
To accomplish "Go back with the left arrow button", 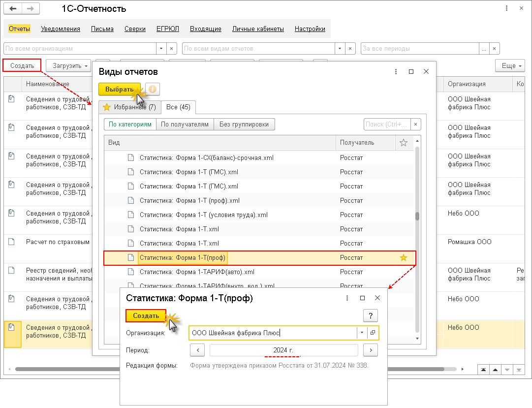I will click(13, 8).
